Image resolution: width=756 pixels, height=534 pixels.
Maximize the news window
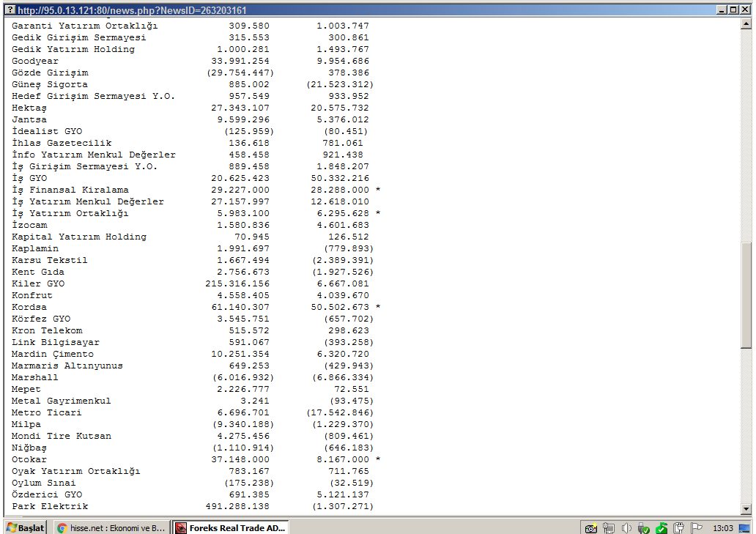pyautogui.click(x=733, y=10)
